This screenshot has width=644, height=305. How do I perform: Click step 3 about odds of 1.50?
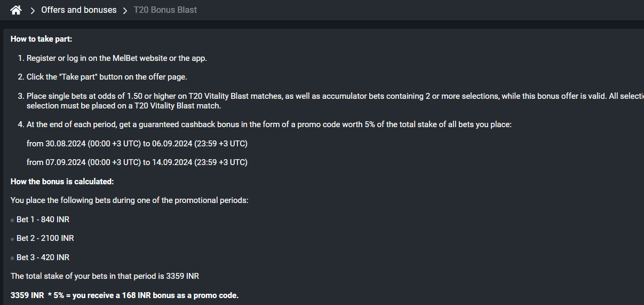[331, 100]
